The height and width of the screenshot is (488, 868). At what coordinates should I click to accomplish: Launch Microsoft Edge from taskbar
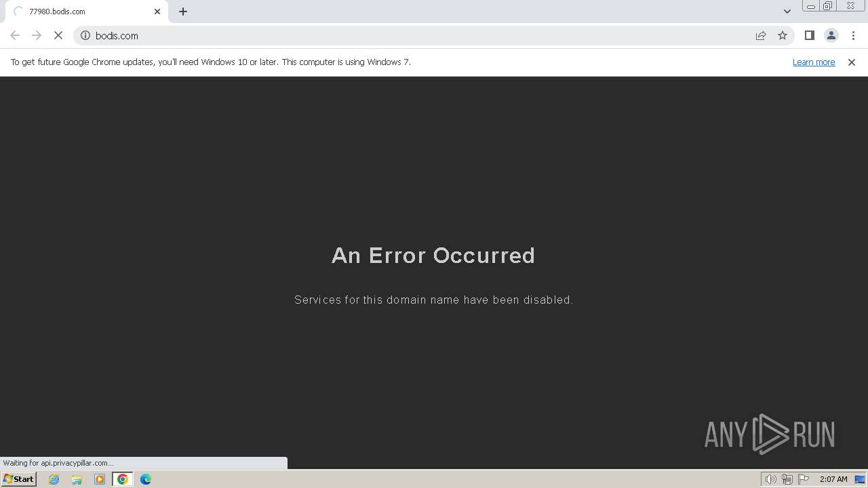pyautogui.click(x=146, y=479)
